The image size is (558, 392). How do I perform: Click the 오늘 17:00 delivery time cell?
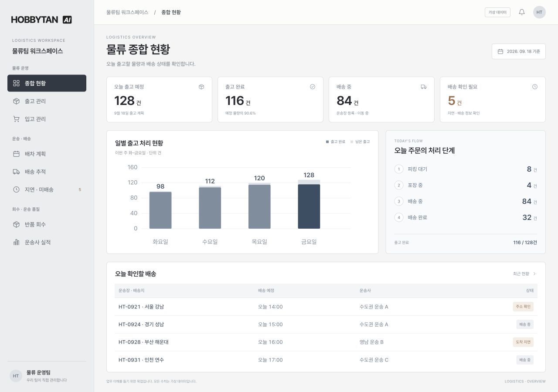point(270,360)
